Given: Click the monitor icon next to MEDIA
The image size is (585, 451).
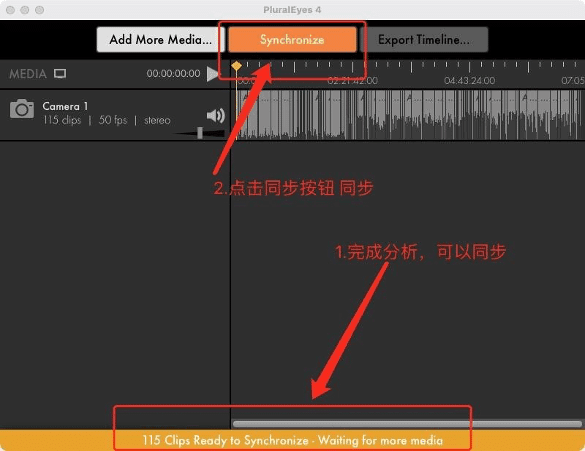Looking at the screenshot, I should click(x=60, y=73).
